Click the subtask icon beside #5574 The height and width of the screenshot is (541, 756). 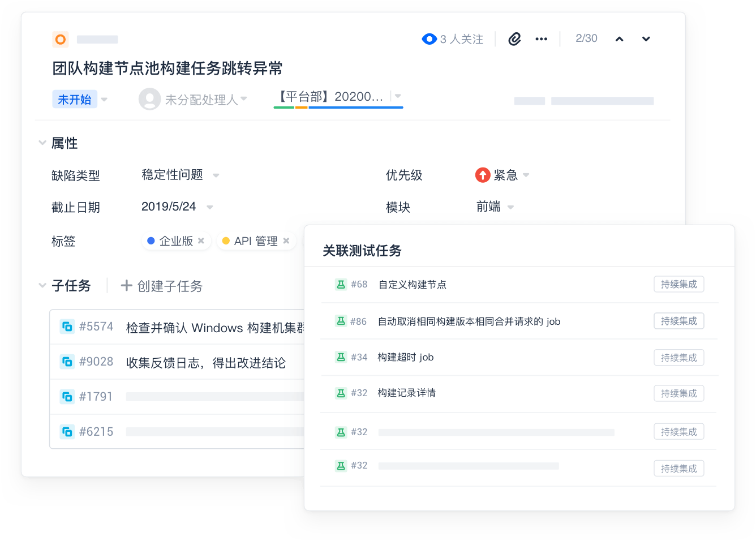(67, 327)
